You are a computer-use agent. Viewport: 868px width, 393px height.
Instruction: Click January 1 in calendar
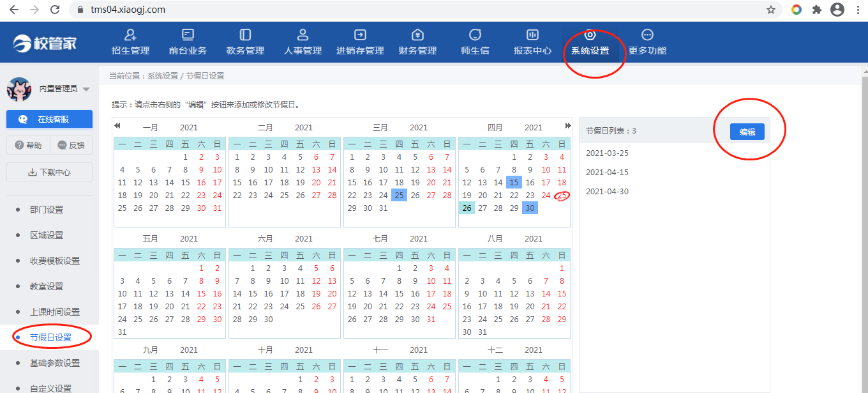(x=185, y=157)
